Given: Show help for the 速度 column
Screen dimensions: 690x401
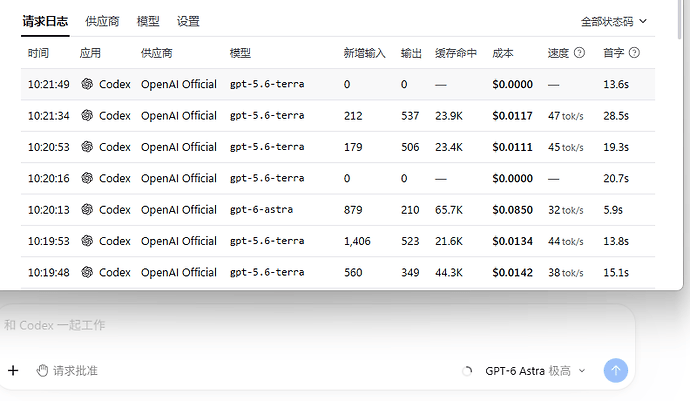Looking at the screenshot, I should point(580,53).
